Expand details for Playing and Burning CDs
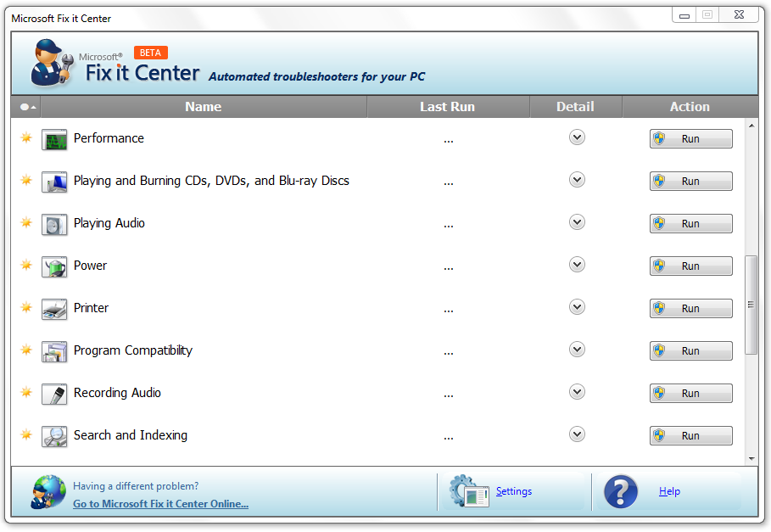 click(x=577, y=180)
